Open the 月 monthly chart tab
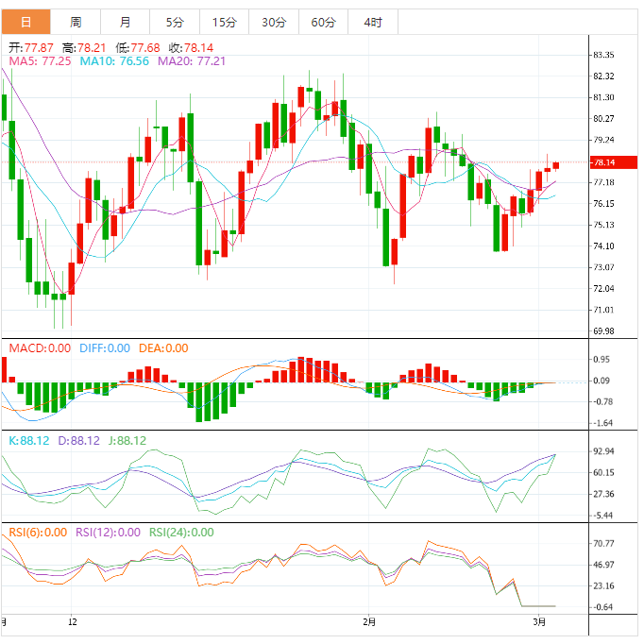The width and height of the screenshot is (644, 644). coord(126,22)
